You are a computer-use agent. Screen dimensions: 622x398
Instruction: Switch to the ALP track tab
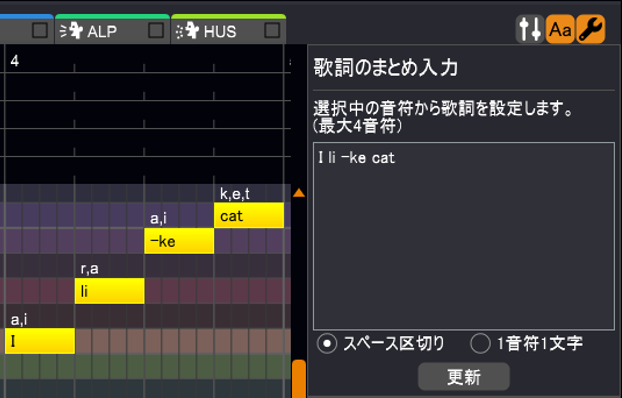pyautogui.click(x=113, y=29)
